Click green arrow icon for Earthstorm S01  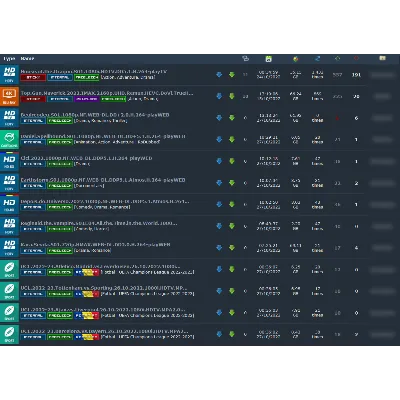click(x=232, y=183)
